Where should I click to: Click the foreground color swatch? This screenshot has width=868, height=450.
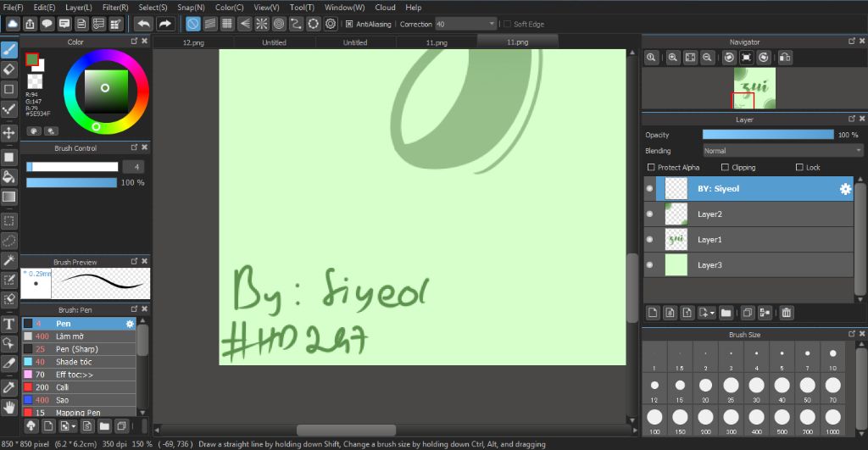(32, 59)
